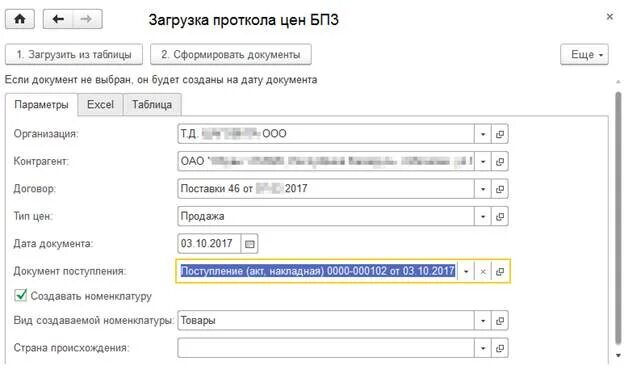The width and height of the screenshot is (624, 374).
Task: Click the Дата документа field 03.10.2017
Action: click(x=209, y=243)
